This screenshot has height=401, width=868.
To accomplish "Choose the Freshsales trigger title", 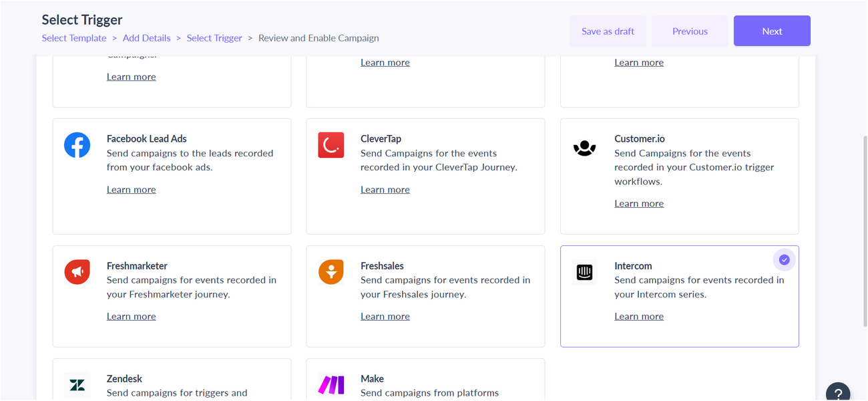I will coord(382,266).
